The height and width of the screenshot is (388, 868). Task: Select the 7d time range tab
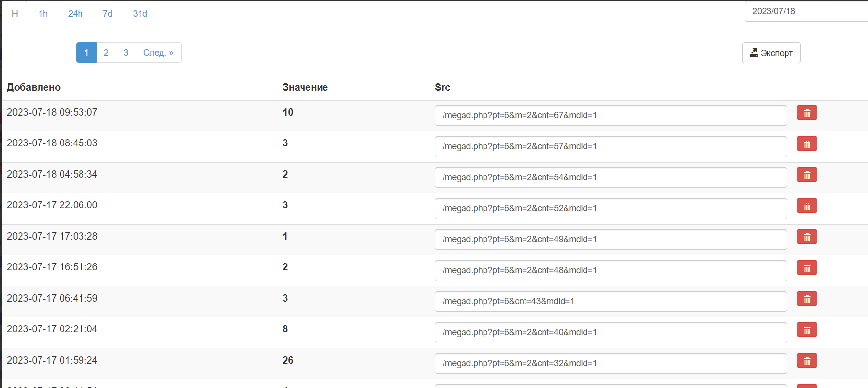[x=108, y=14]
